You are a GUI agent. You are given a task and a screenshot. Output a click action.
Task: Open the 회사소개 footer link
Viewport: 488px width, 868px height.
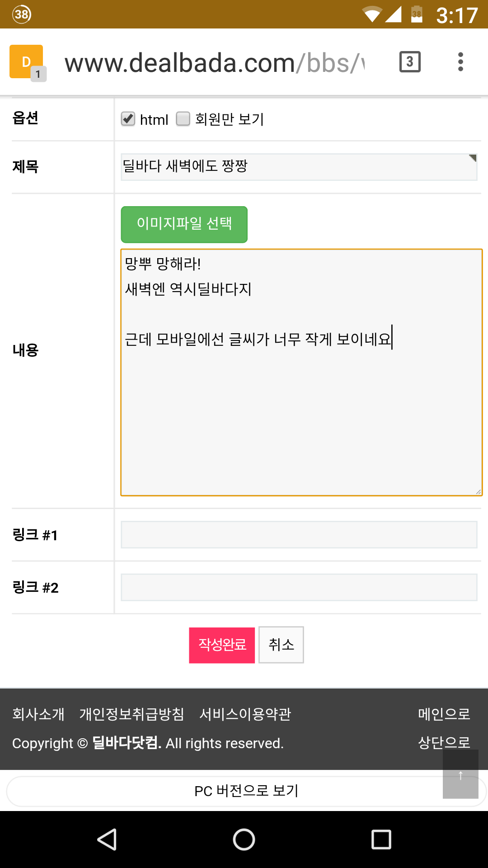[x=38, y=714]
